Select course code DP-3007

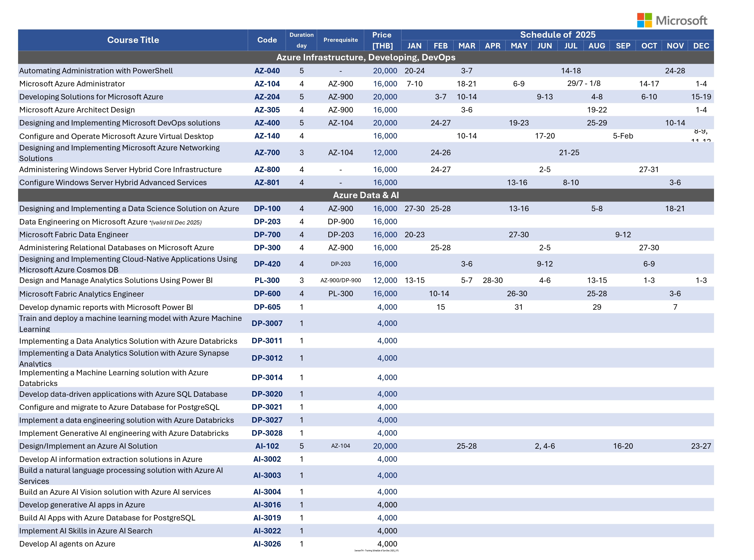tap(267, 323)
